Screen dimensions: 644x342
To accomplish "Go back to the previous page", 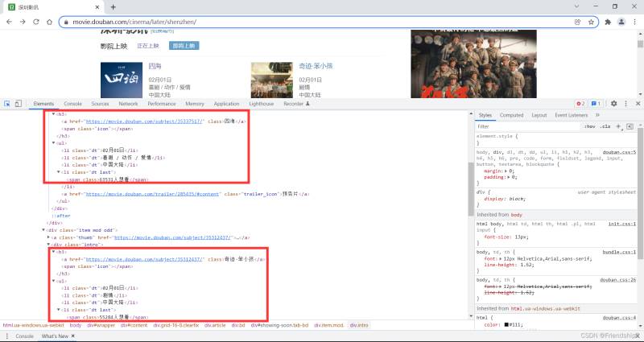I will (9, 22).
